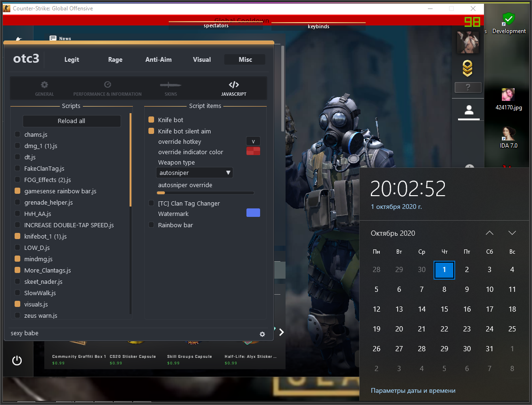The image size is (532, 405).
Task: Toggle off Knife bot silent aim
Action: point(151,131)
